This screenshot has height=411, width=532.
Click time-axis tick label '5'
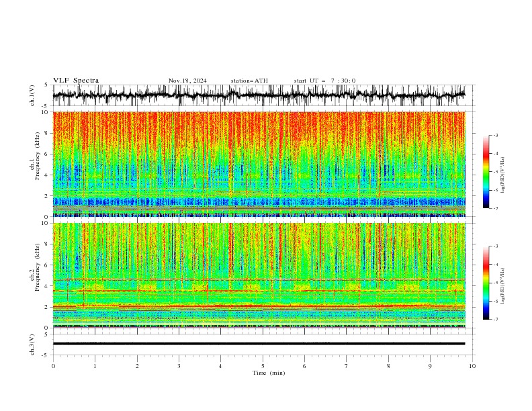(x=263, y=366)
